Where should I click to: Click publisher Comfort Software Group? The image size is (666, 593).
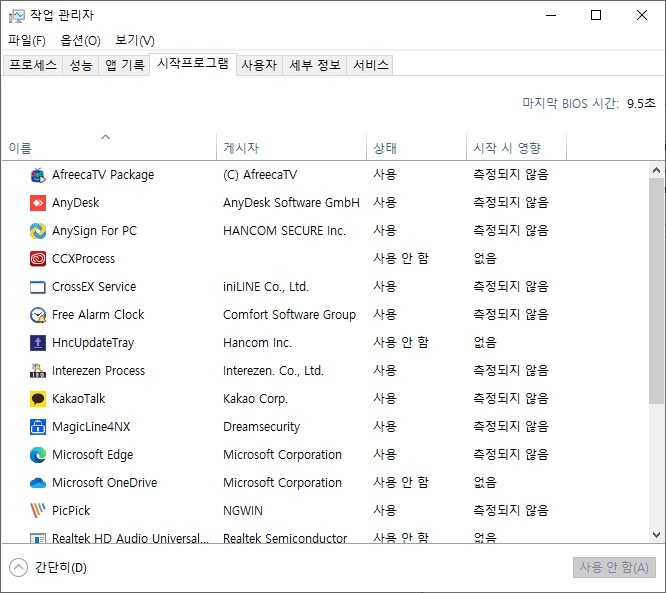290,315
